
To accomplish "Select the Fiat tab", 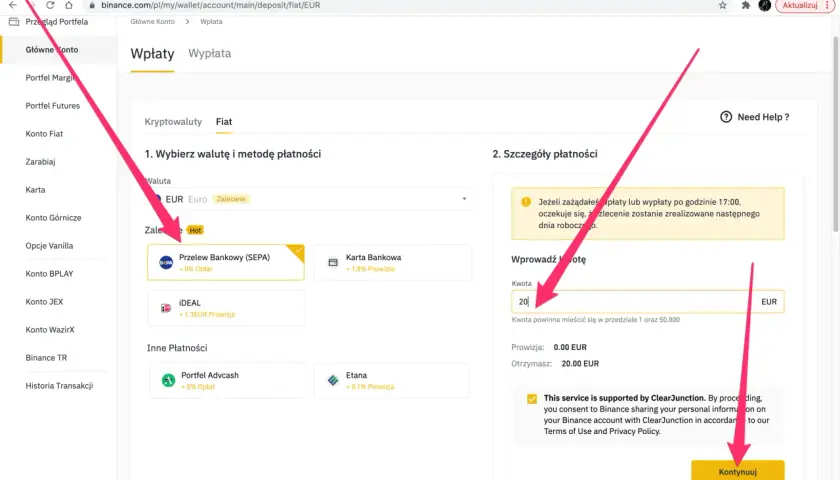I will click(224, 122).
